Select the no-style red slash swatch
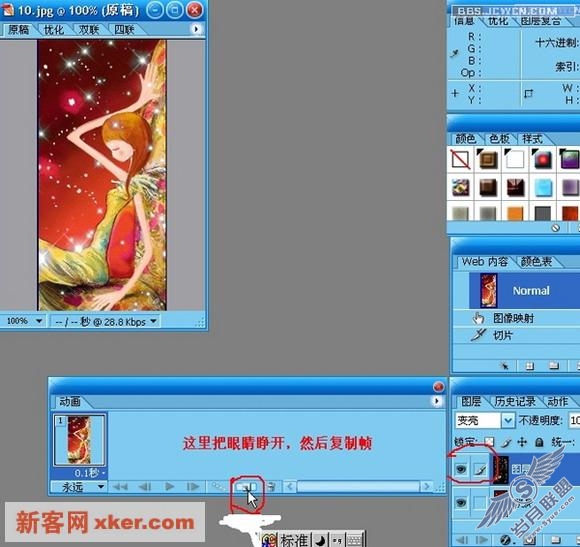Screen dimensions: 580x547 [x=461, y=160]
